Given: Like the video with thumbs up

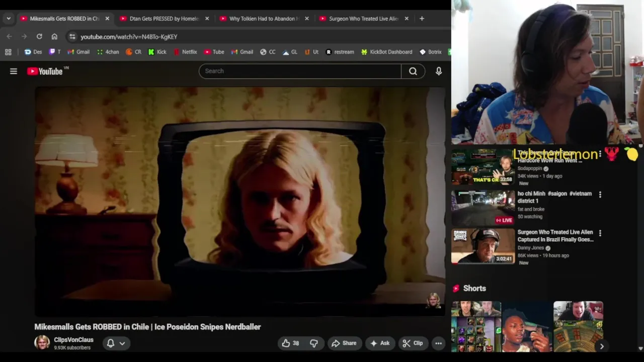Looking at the screenshot, I should click(290, 343).
